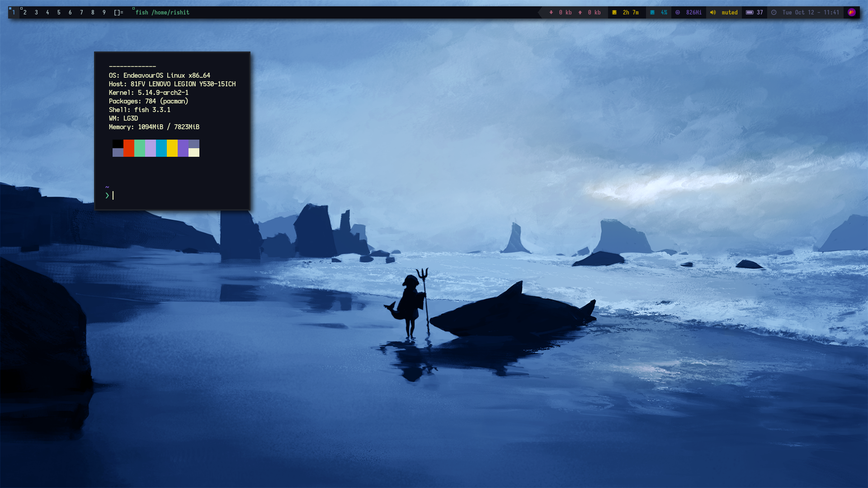Change layout via the []= symbol
This screenshot has height=488, width=868.
tap(118, 13)
